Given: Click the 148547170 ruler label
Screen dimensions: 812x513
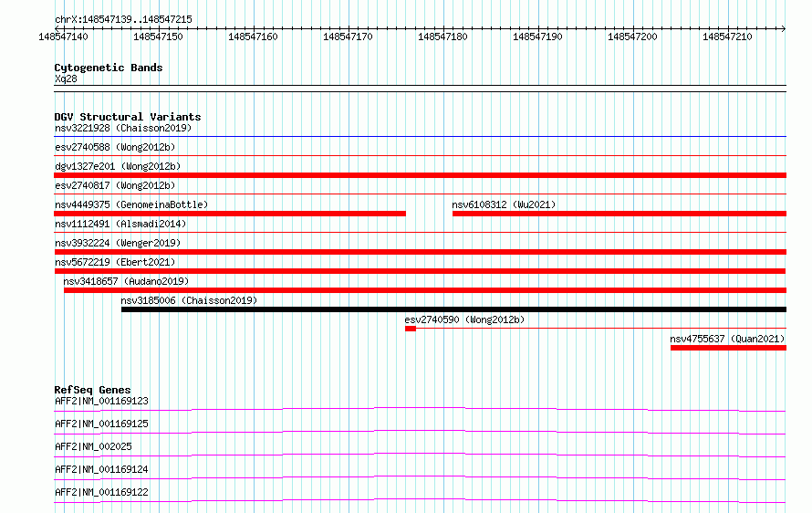Looking at the screenshot, I should click(348, 37).
